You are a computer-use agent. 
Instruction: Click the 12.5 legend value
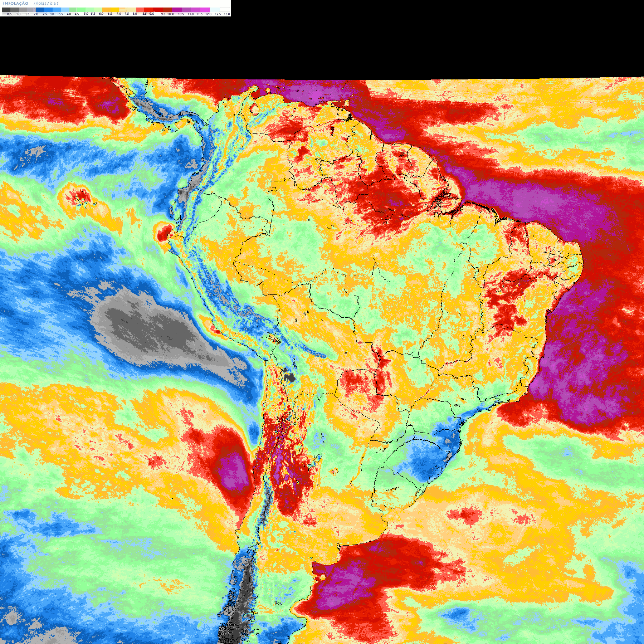218,14
